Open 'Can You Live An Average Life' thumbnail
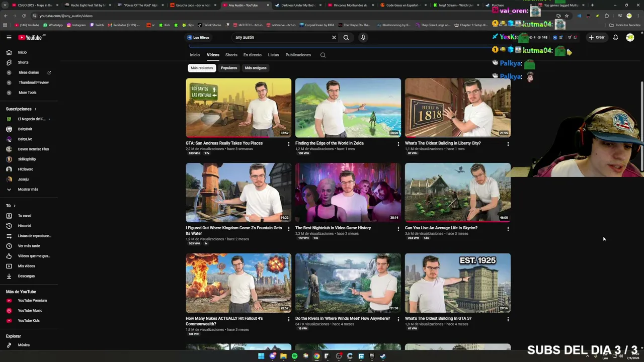 pyautogui.click(x=458, y=193)
